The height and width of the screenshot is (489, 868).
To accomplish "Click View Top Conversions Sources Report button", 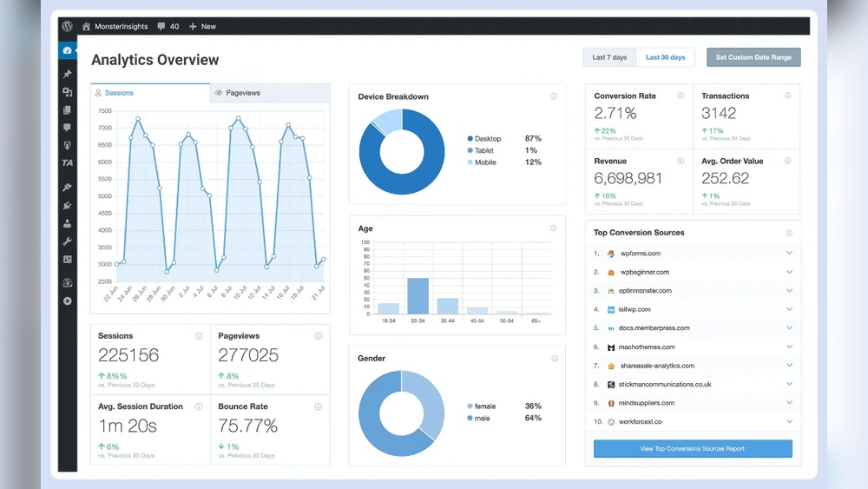I will tap(693, 449).
